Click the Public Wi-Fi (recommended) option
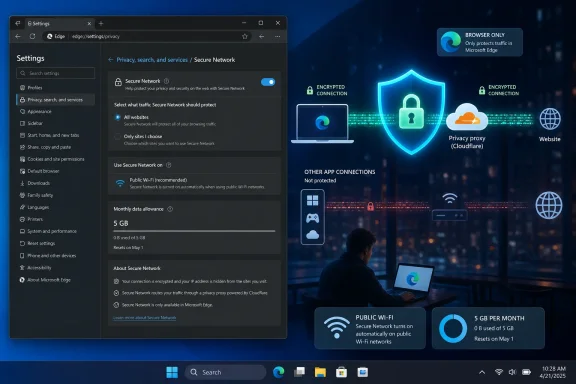Screen dimensions: 576x384 pyautogui.click(x=194, y=183)
